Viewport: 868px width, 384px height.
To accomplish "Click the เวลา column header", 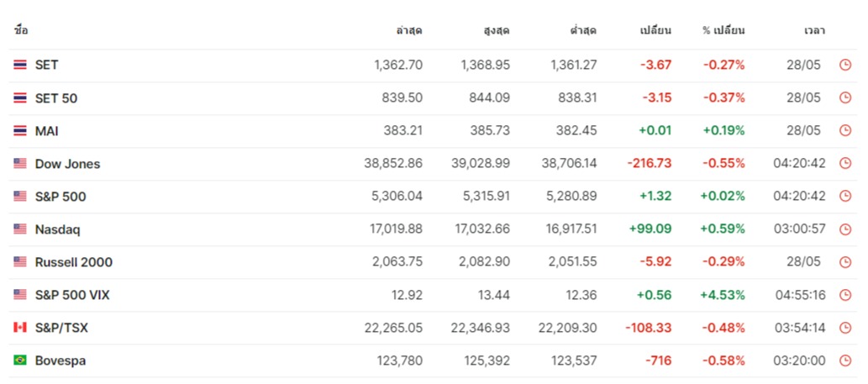I will click(814, 31).
